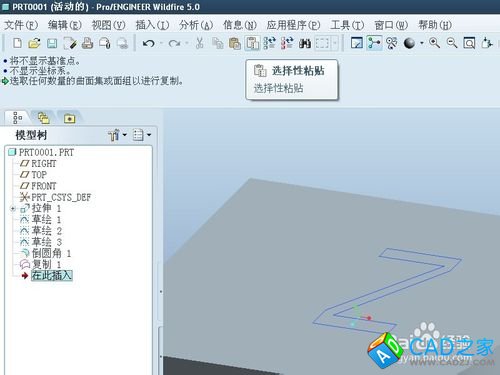Click the 模型树 panel header label
The height and width of the screenshot is (375, 500).
click(31, 135)
